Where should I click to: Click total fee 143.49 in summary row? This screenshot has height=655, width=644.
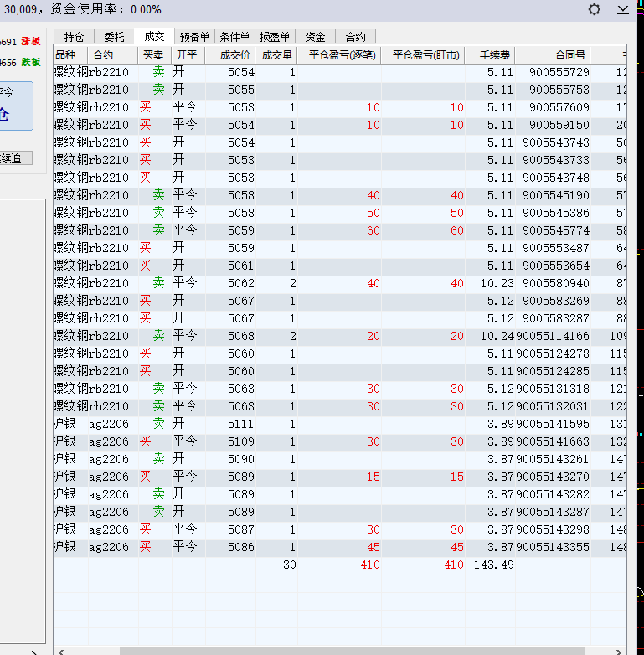[x=493, y=565]
